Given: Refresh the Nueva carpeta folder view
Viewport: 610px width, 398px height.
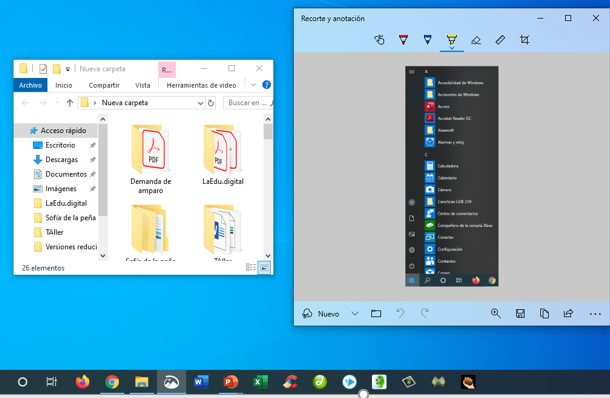Looking at the screenshot, I should (211, 103).
